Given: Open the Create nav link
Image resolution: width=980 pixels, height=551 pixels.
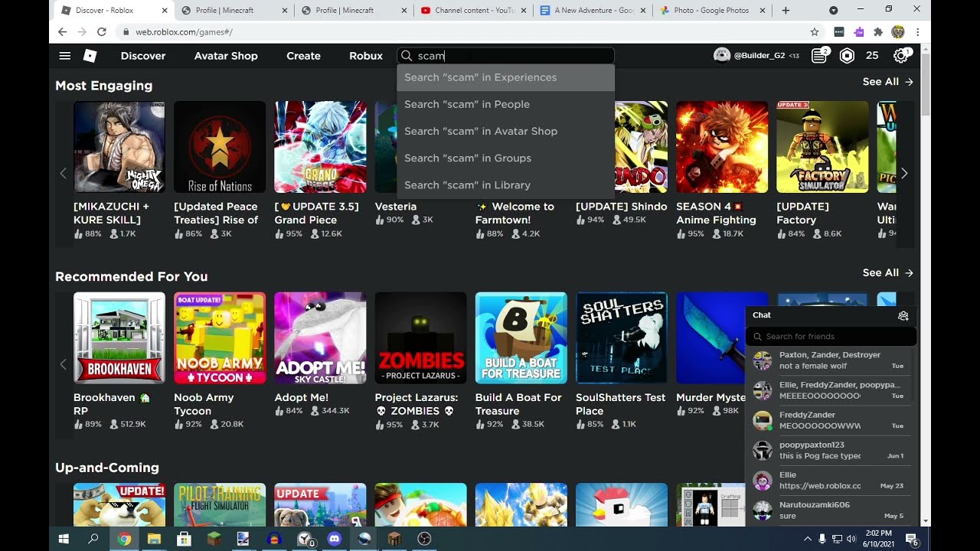Looking at the screenshot, I should pyautogui.click(x=303, y=56).
